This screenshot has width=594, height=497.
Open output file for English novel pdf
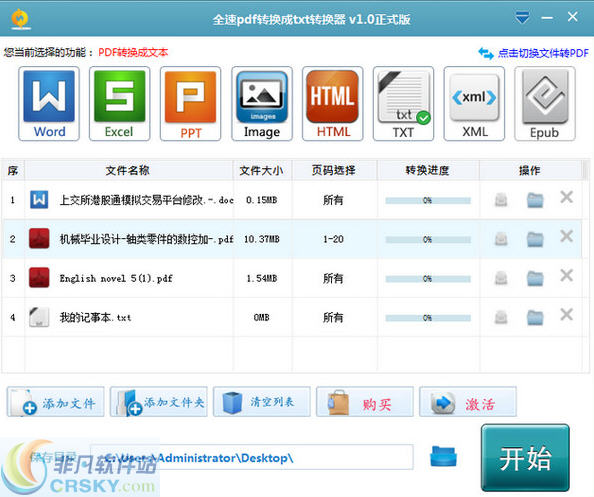pos(501,278)
